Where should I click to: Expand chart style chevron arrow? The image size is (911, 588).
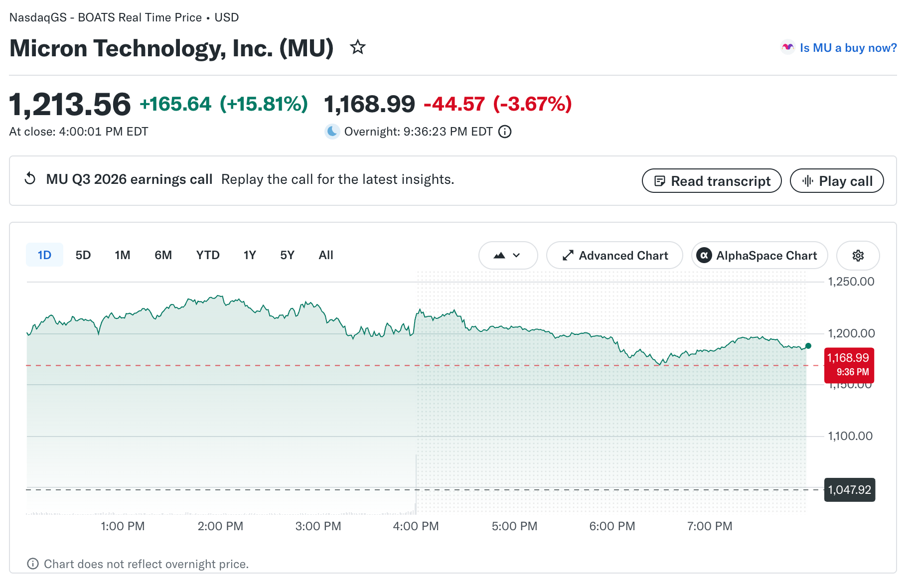pos(516,256)
